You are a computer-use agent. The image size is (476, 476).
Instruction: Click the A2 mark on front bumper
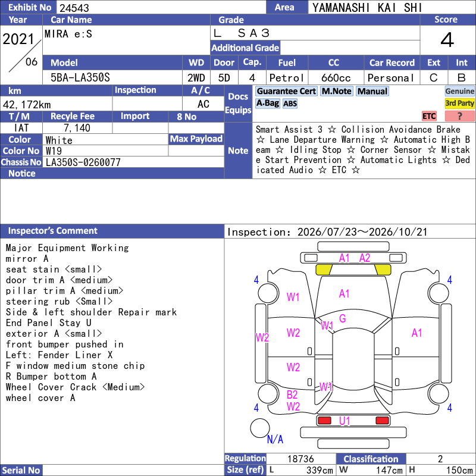365,258
